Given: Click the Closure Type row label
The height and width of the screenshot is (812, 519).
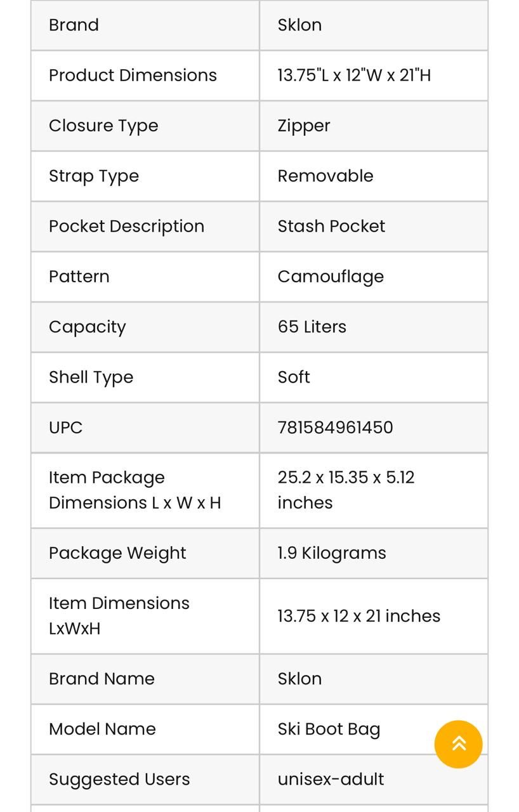Looking at the screenshot, I should [x=103, y=126].
